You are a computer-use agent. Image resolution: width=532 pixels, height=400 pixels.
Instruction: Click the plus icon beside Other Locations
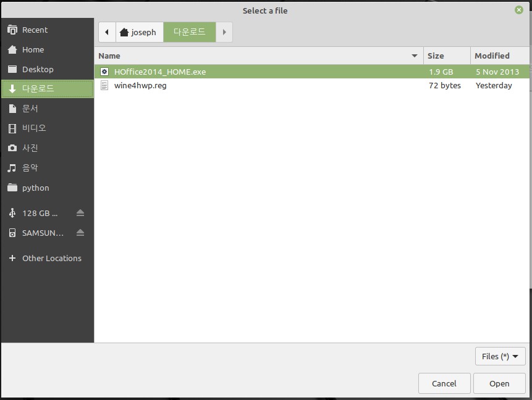(12, 258)
